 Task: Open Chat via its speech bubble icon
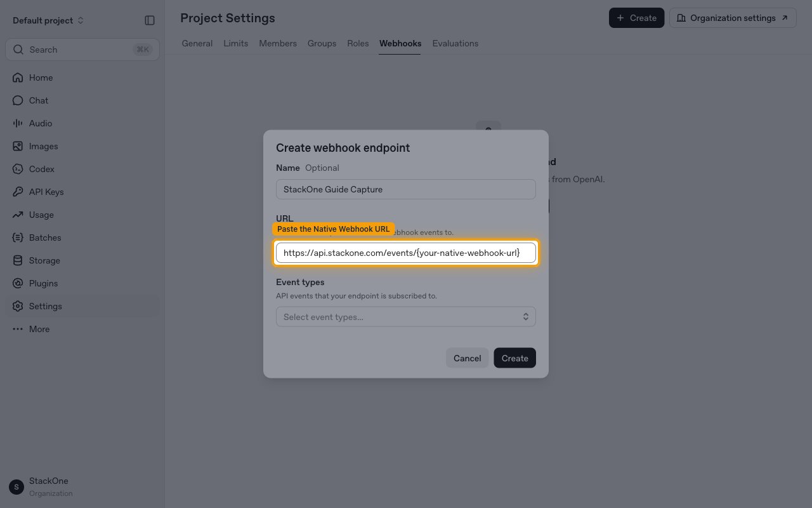point(18,100)
